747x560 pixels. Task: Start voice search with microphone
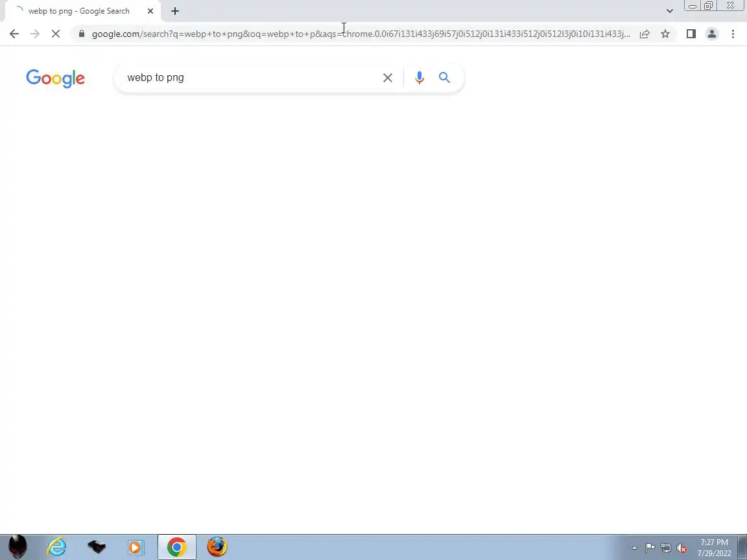(420, 78)
